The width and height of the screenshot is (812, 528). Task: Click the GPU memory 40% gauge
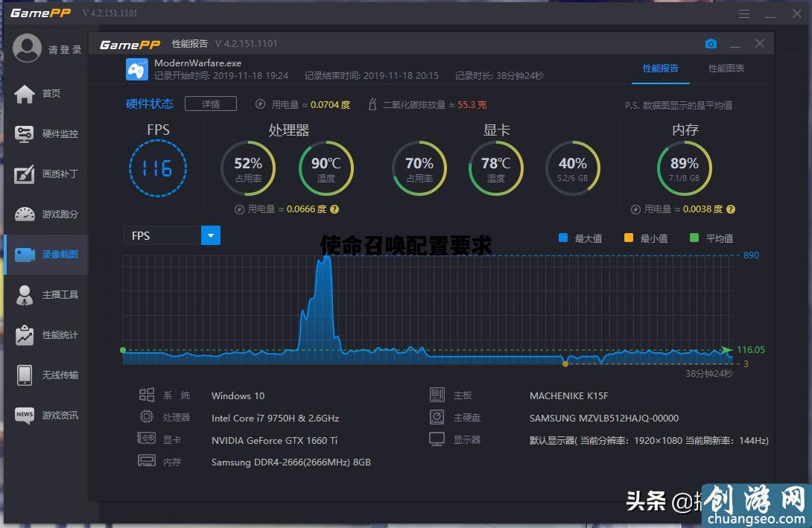point(573,169)
